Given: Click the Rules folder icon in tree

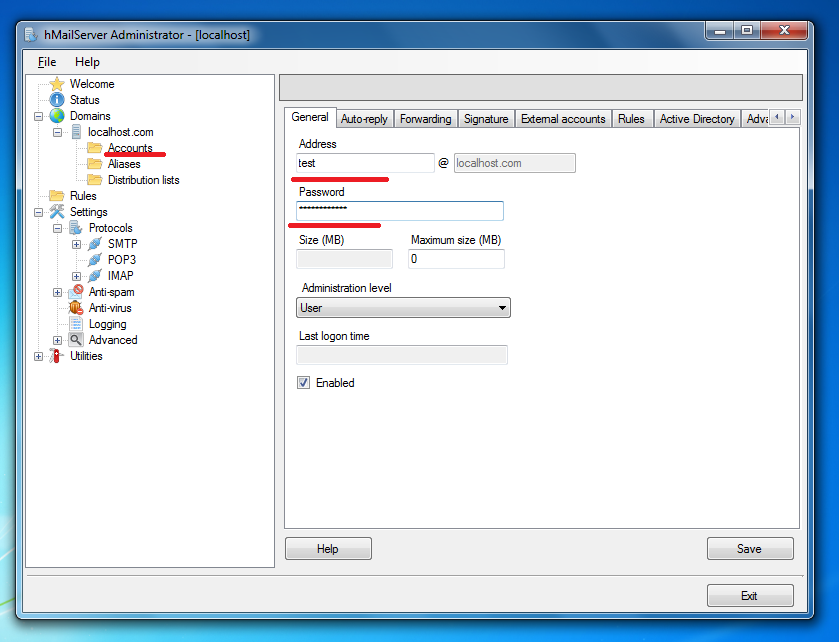Looking at the screenshot, I should (x=57, y=196).
